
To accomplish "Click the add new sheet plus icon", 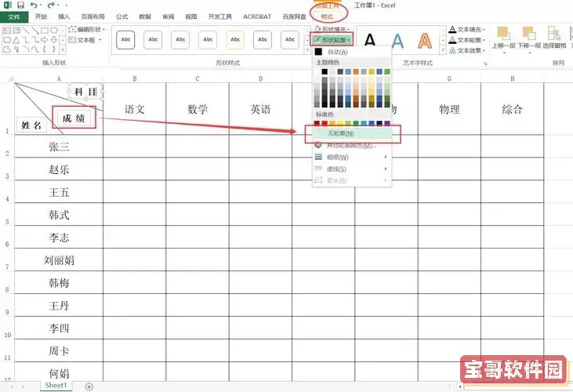I will [x=89, y=387].
